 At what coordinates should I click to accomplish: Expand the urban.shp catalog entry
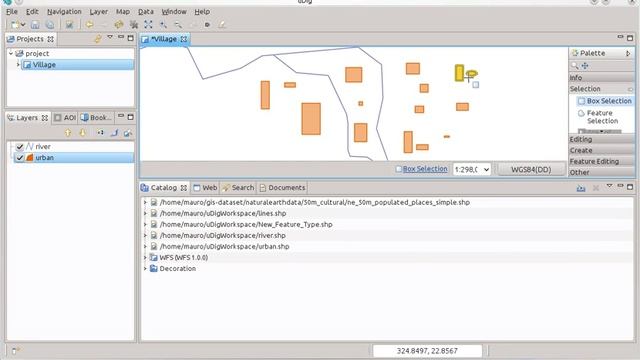[145, 246]
